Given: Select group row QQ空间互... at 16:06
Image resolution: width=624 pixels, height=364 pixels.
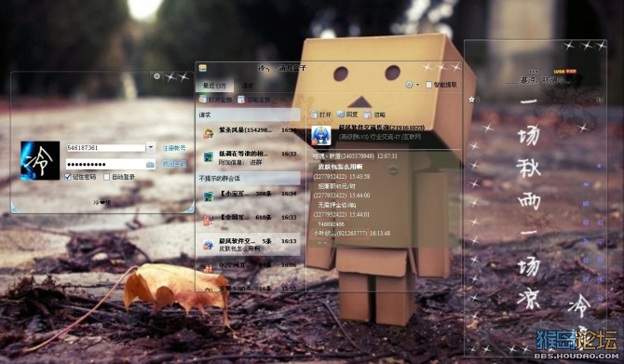Looking at the screenshot, I should (x=249, y=267).
